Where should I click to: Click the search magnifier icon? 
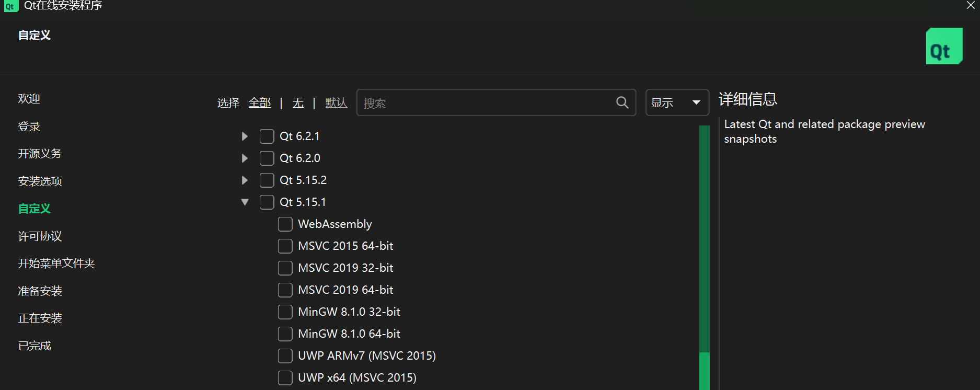click(622, 102)
